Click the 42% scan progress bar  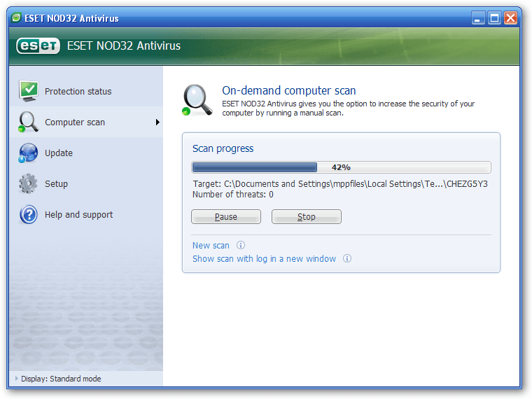tap(341, 167)
